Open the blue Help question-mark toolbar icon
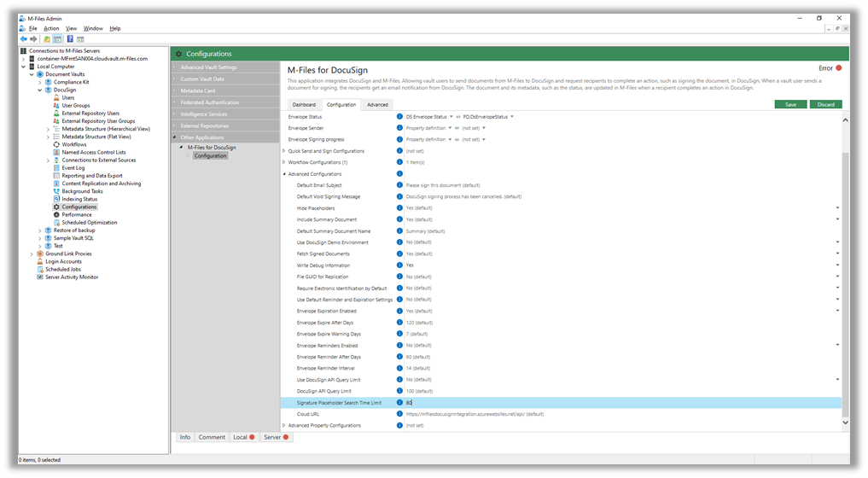The image size is (868, 478). [70, 38]
